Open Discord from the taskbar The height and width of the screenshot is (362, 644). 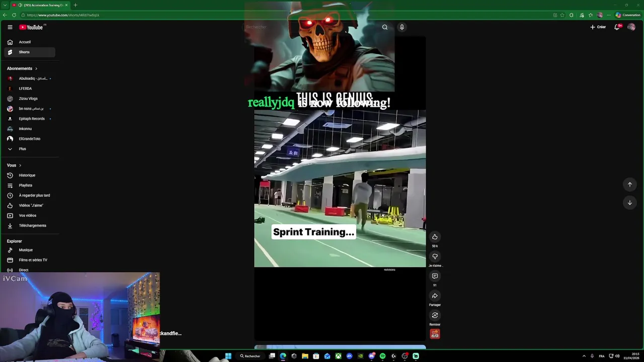[x=371, y=356]
